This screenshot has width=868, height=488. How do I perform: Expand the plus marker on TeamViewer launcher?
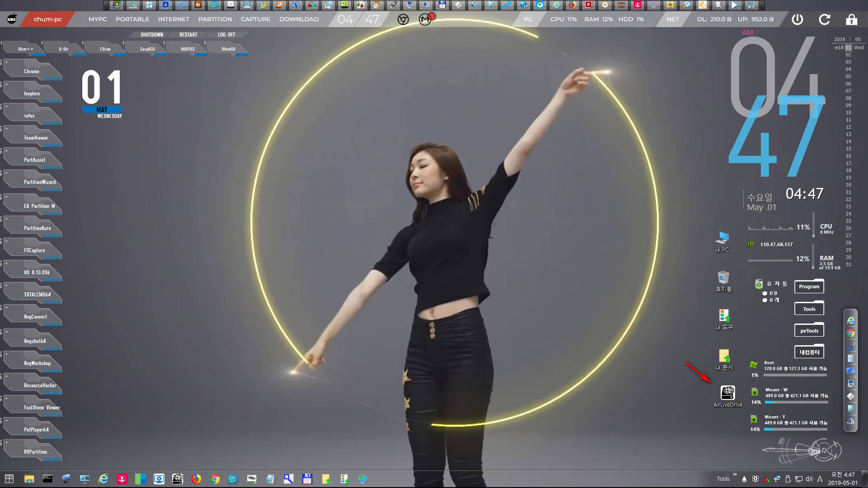(6, 128)
